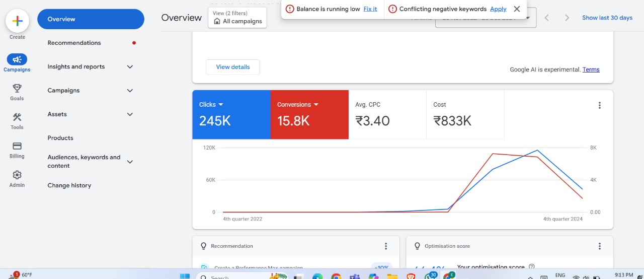The image size is (644, 279).
Task: Open Recommendation card three-dot menu
Action: [386, 246]
